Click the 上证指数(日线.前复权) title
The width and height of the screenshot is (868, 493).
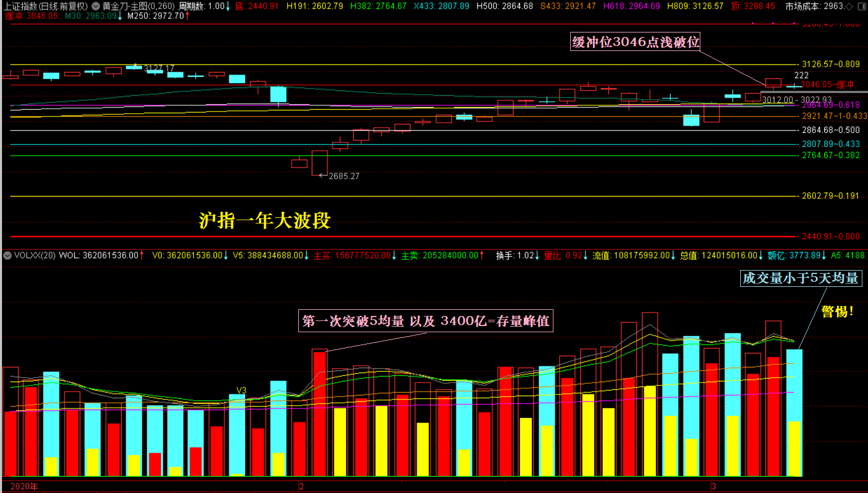(46, 6)
